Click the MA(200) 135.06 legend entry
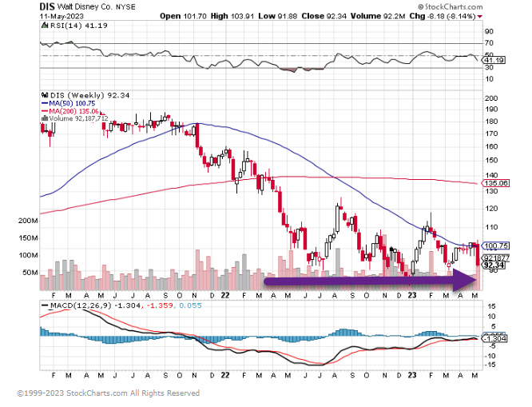 coord(69,111)
